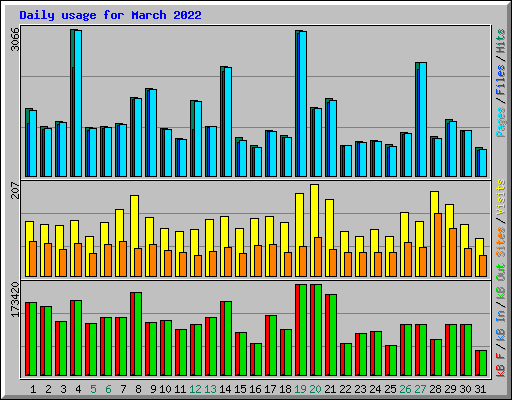
Task: Click day label 4 on the axis
Action: [x=78, y=389]
